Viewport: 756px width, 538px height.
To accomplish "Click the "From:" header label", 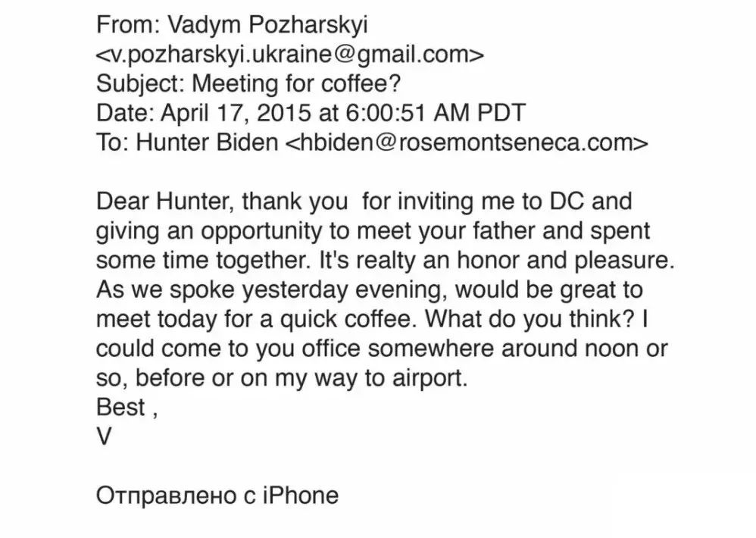I will [x=124, y=25].
